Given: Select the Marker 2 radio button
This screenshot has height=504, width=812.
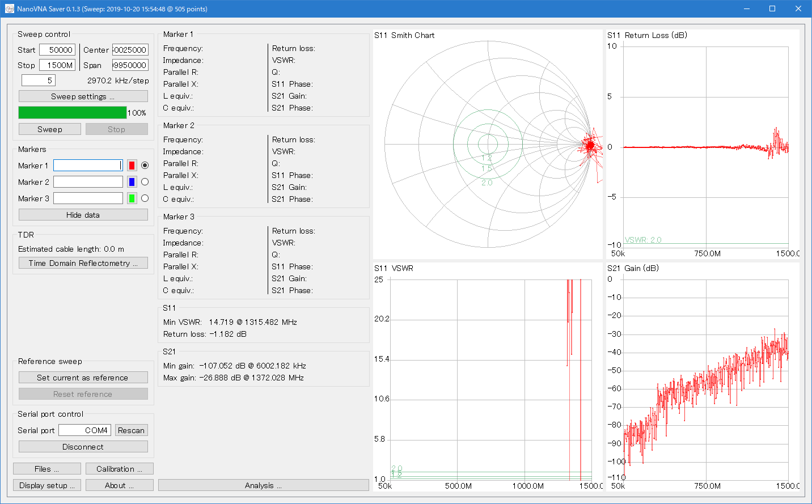Looking at the screenshot, I should pyautogui.click(x=145, y=182).
